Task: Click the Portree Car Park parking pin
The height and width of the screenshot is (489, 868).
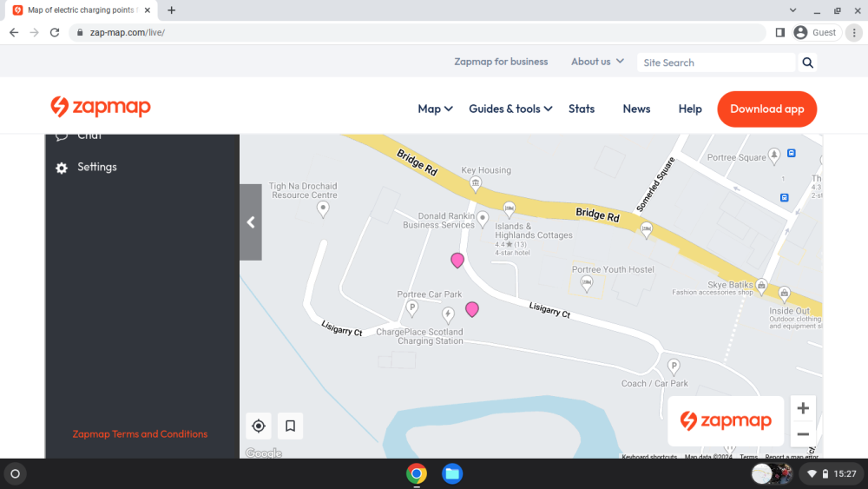Action: pos(411,308)
